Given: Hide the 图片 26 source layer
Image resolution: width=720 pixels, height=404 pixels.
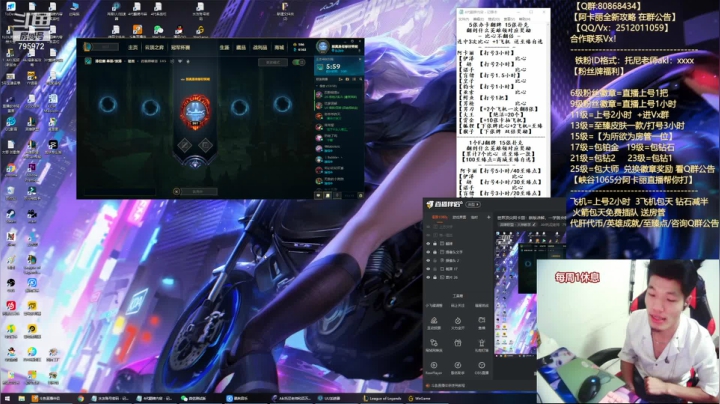Looking at the screenshot, I should click(x=428, y=277).
